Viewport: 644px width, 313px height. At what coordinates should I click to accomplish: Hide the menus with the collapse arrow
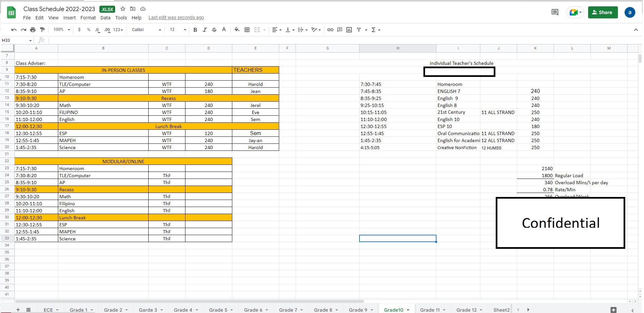636,30
